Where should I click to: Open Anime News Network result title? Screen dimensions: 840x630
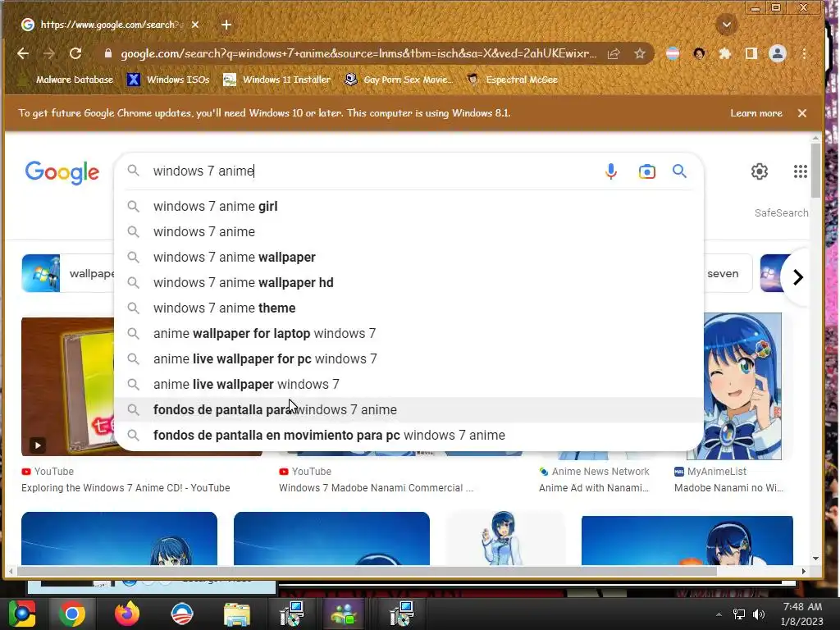pyautogui.click(x=594, y=488)
